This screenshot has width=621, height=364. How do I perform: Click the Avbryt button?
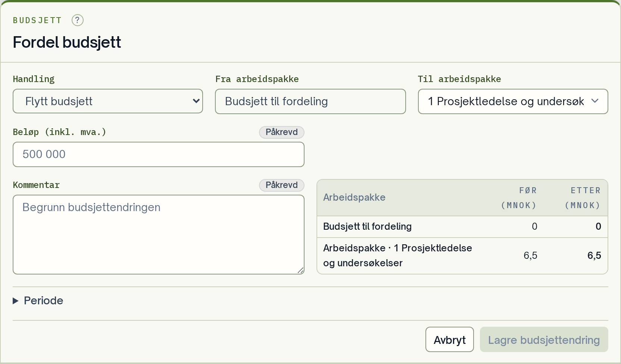point(450,339)
